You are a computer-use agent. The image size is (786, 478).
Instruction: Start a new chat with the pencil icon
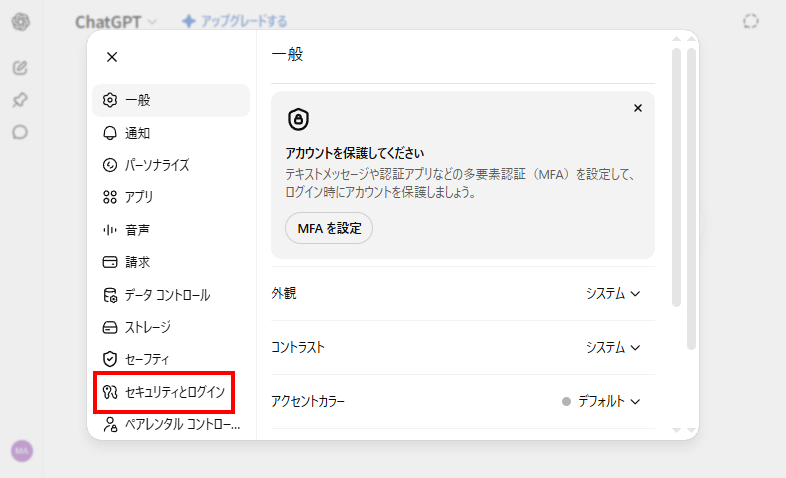click(x=20, y=68)
